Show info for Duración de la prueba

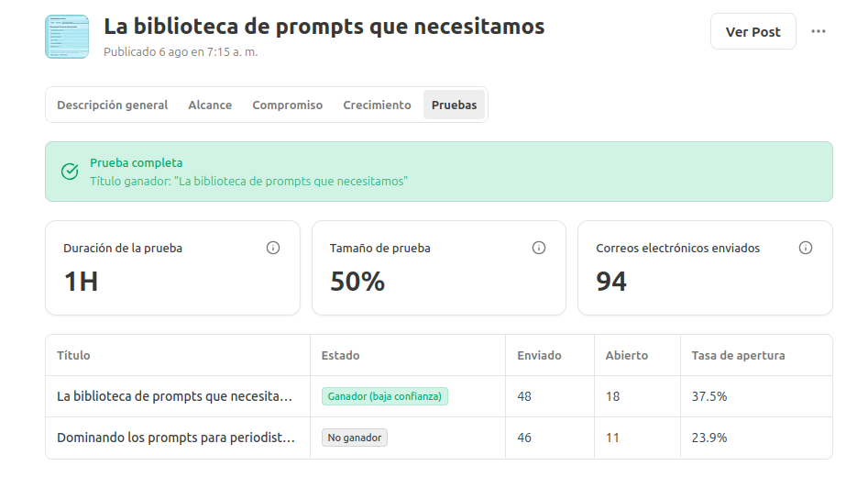[x=273, y=248]
